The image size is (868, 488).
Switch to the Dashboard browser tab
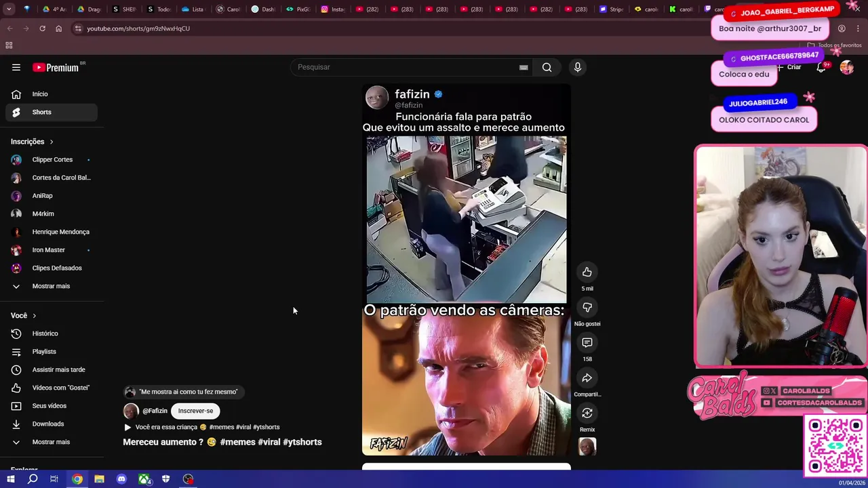point(263,9)
